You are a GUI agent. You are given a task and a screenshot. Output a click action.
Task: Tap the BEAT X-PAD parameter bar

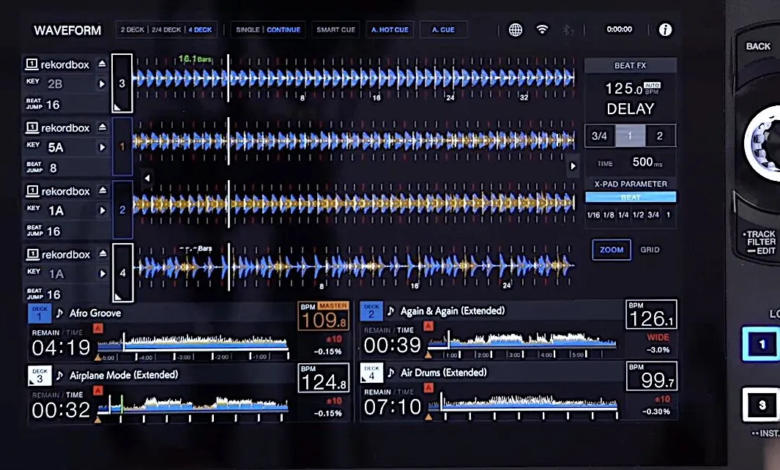click(x=630, y=197)
